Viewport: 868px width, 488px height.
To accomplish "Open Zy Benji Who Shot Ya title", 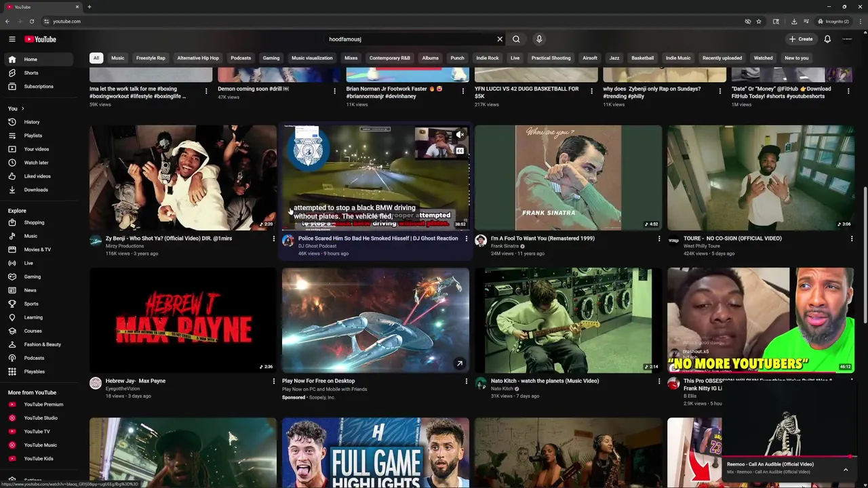I will 169,239.
